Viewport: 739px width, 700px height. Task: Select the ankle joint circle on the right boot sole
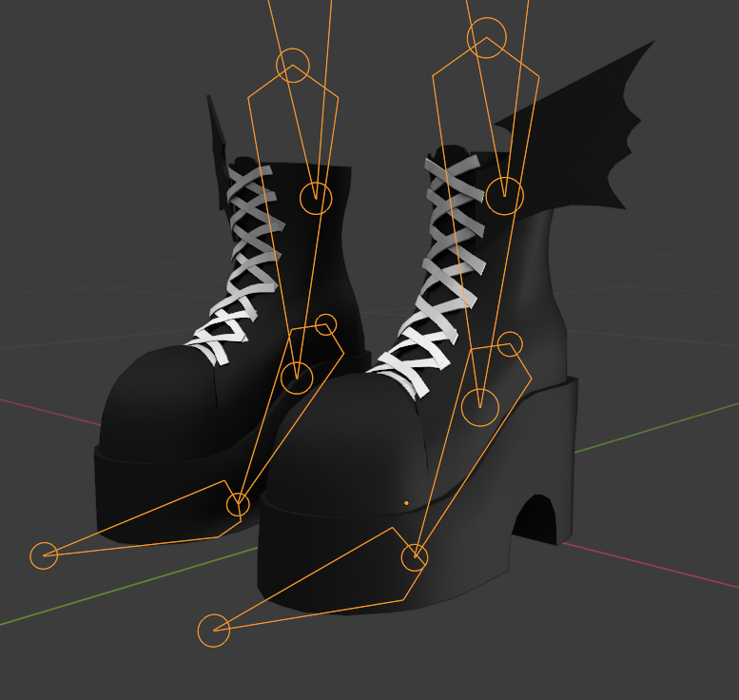415,557
